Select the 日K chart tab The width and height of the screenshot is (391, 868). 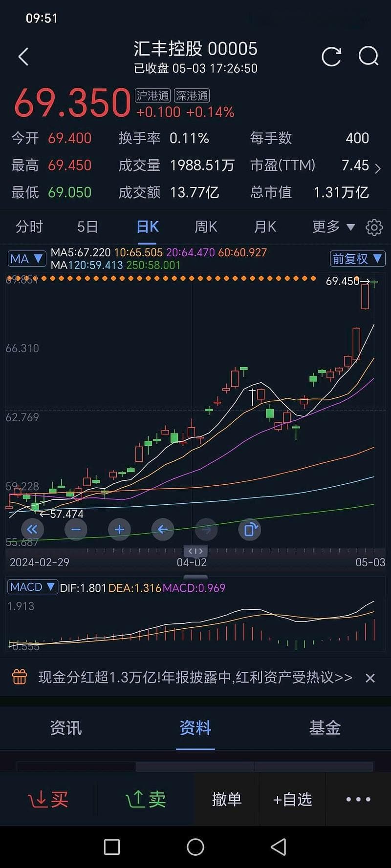(x=148, y=227)
